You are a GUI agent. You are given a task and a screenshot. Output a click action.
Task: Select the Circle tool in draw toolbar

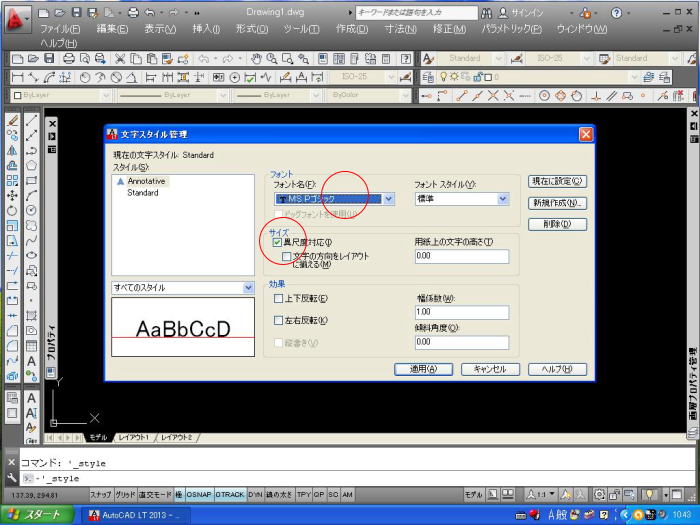point(31,210)
